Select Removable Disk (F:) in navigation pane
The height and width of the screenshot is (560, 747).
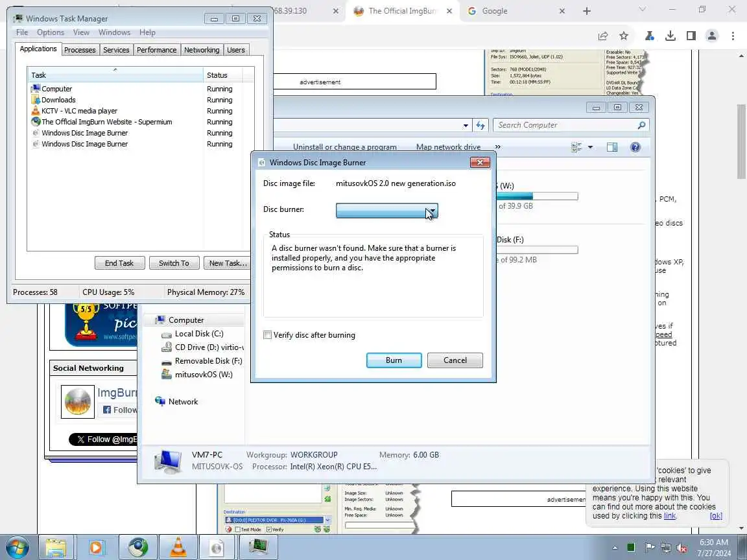[x=202, y=361]
